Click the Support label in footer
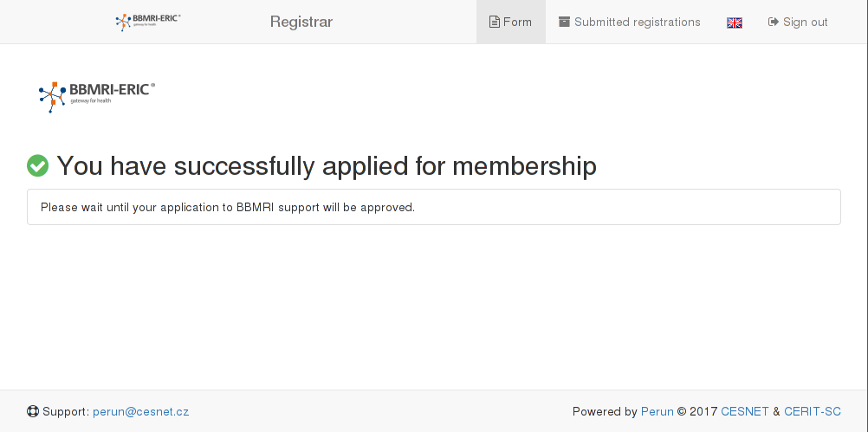Screen dimensions: 868x432 pos(66,411)
